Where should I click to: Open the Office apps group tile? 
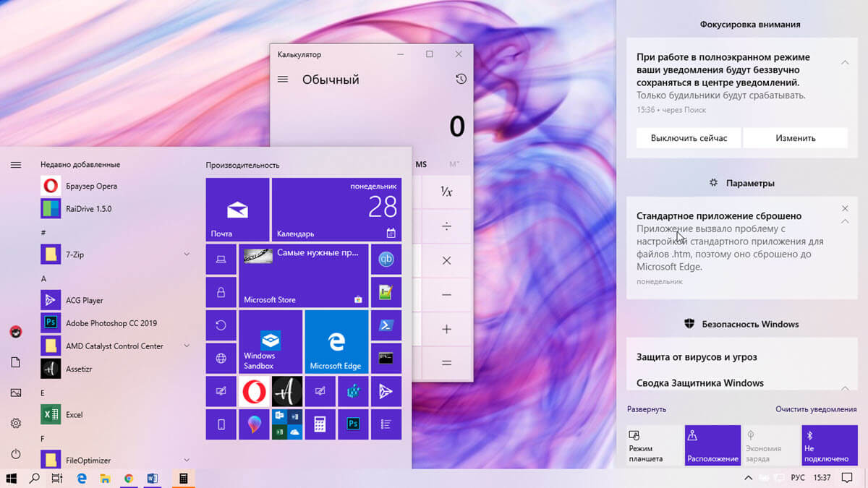[287, 424]
